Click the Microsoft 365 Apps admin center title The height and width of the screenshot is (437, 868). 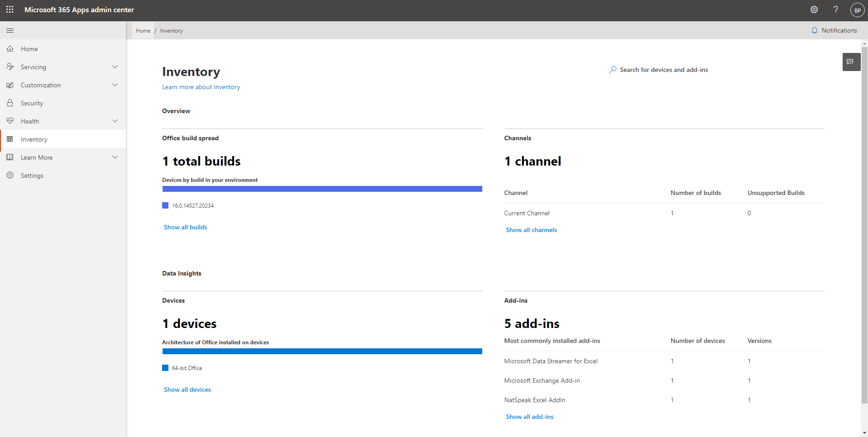(x=79, y=9)
